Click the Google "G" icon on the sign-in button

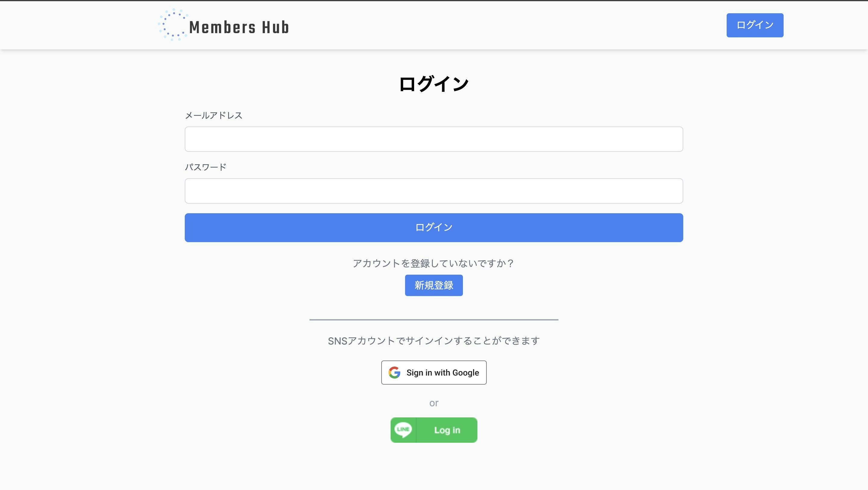tap(394, 373)
